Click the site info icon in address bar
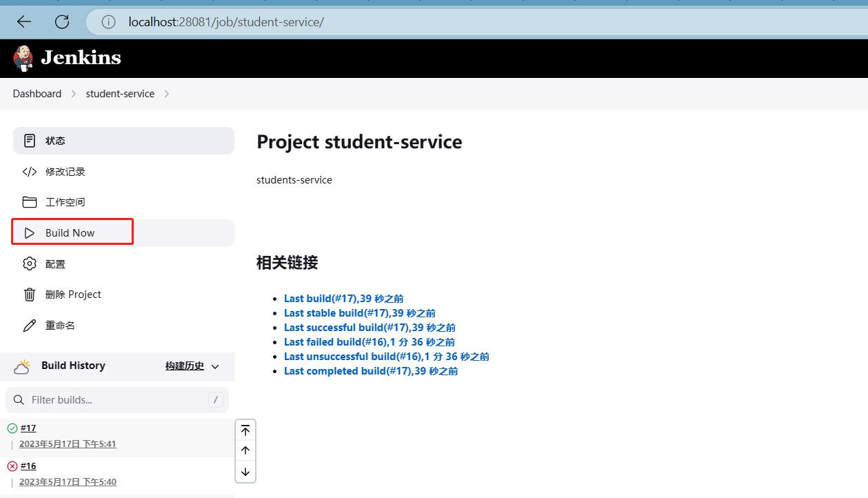This screenshot has width=868, height=498. (108, 21)
